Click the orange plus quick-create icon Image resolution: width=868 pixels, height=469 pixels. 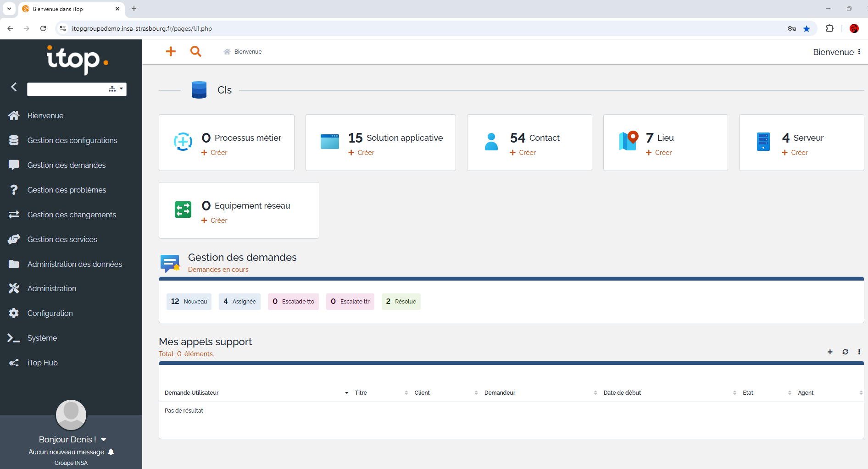pyautogui.click(x=171, y=51)
